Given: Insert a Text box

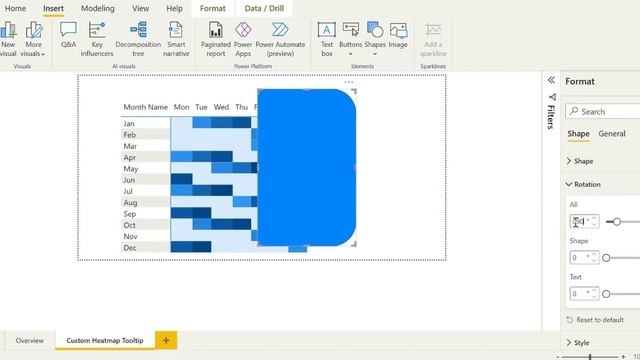Looking at the screenshot, I should [327, 39].
